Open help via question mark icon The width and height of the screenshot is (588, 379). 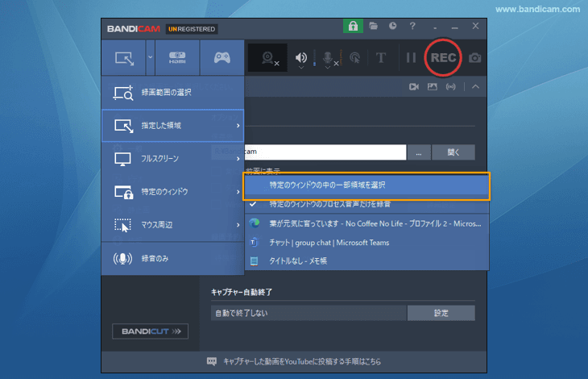412,26
